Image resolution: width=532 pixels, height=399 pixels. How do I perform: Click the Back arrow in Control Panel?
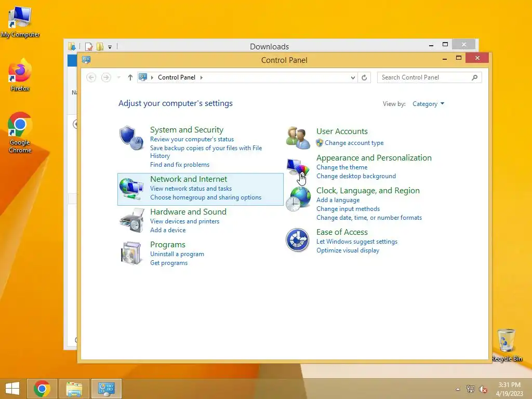pos(91,77)
